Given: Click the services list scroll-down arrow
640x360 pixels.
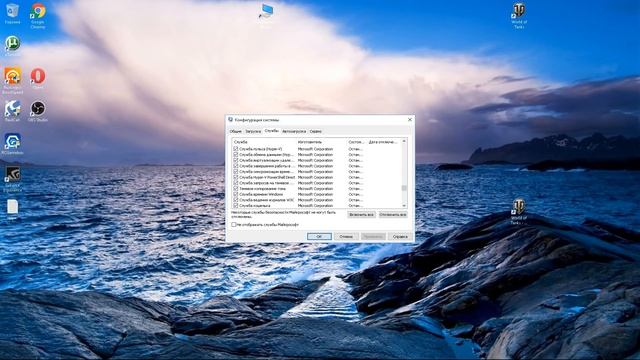Looking at the screenshot, I should (x=404, y=206).
